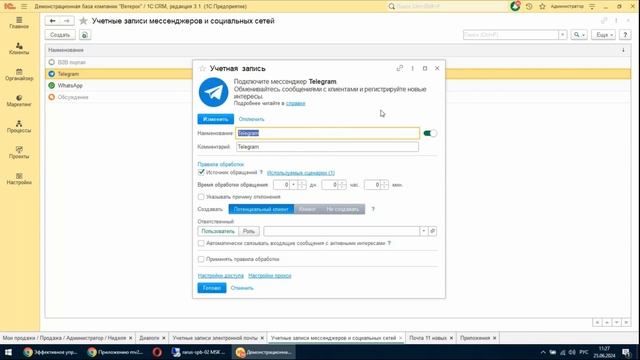The height and width of the screenshot is (360, 640).
Task: Uncheck the Источник обращений checkbox
Action: (x=201, y=172)
